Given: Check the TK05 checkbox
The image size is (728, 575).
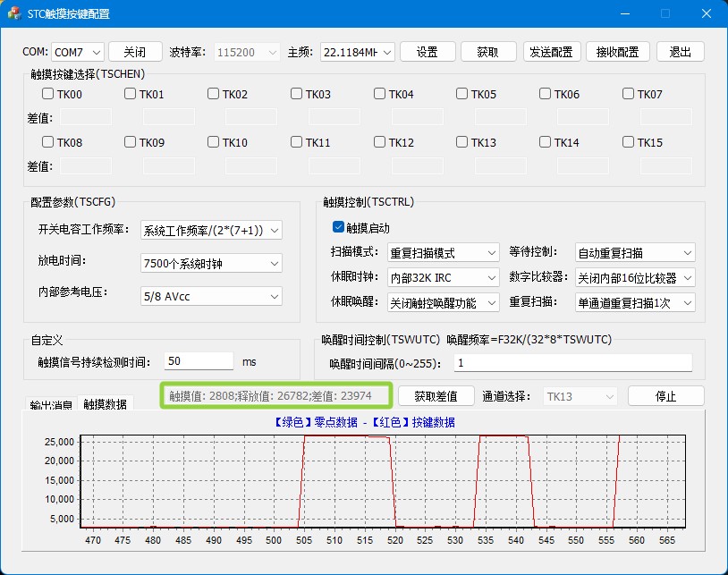Looking at the screenshot, I should pyautogui.click(x=462, y=94).
